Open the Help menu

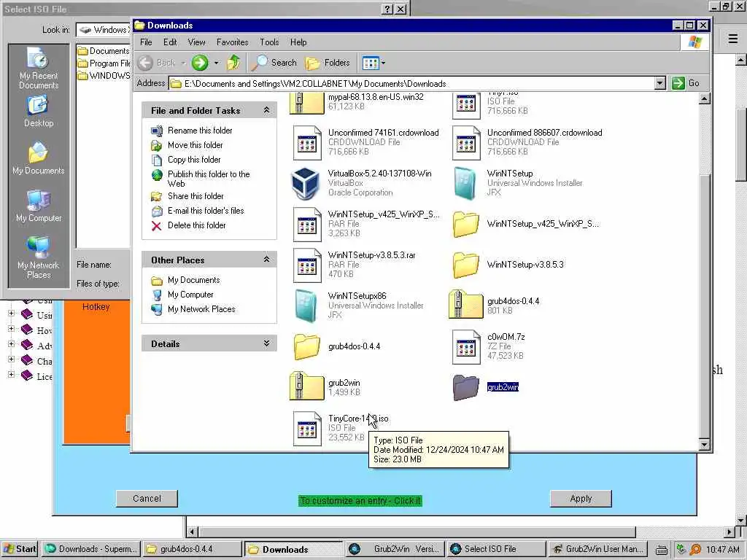(x=298, y=42)
